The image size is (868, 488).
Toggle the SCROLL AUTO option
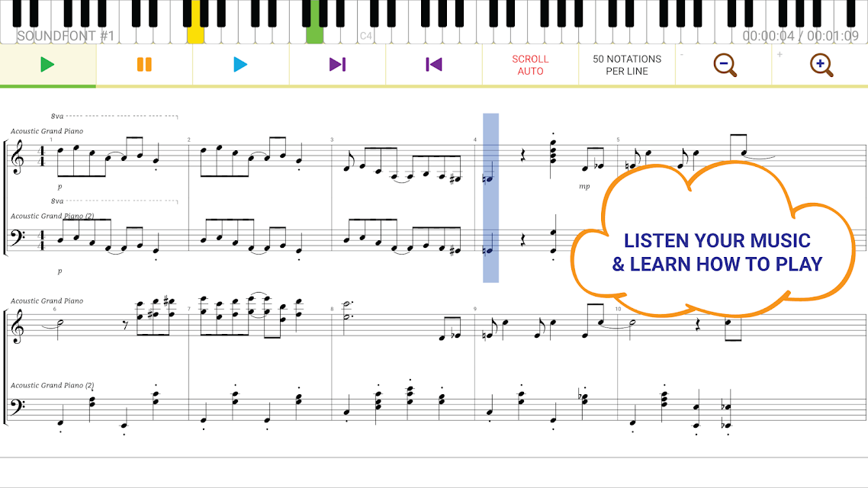(530, 65)
